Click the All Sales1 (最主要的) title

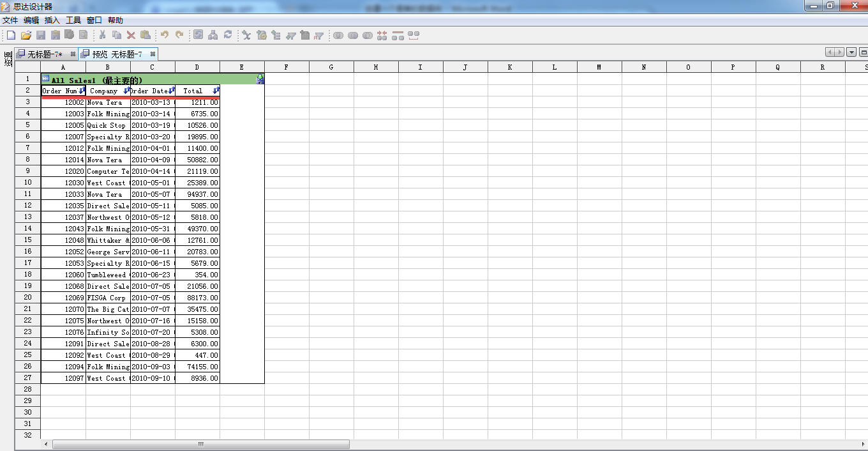(x=97, y=80)
